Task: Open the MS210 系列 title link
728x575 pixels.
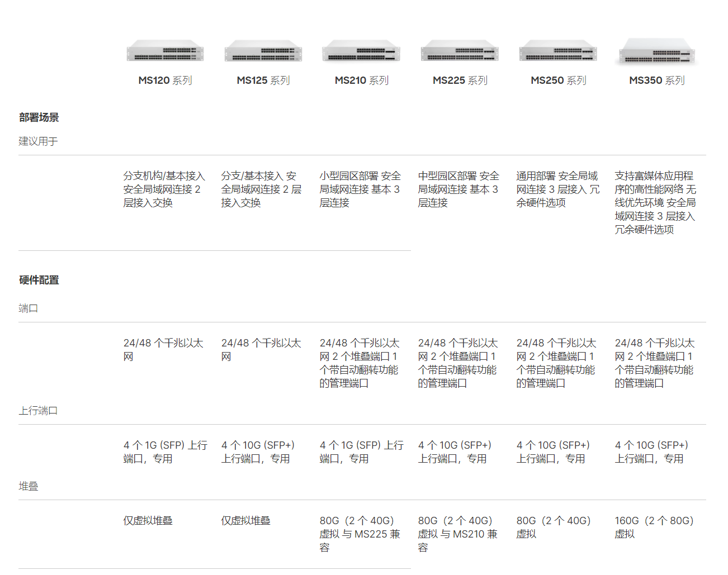Action: point(361,80)
